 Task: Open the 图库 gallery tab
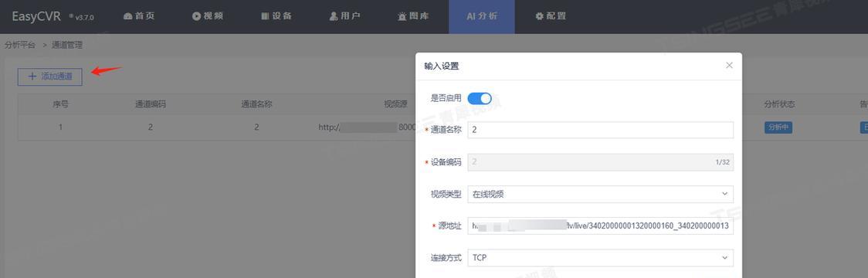pos(413,16)
